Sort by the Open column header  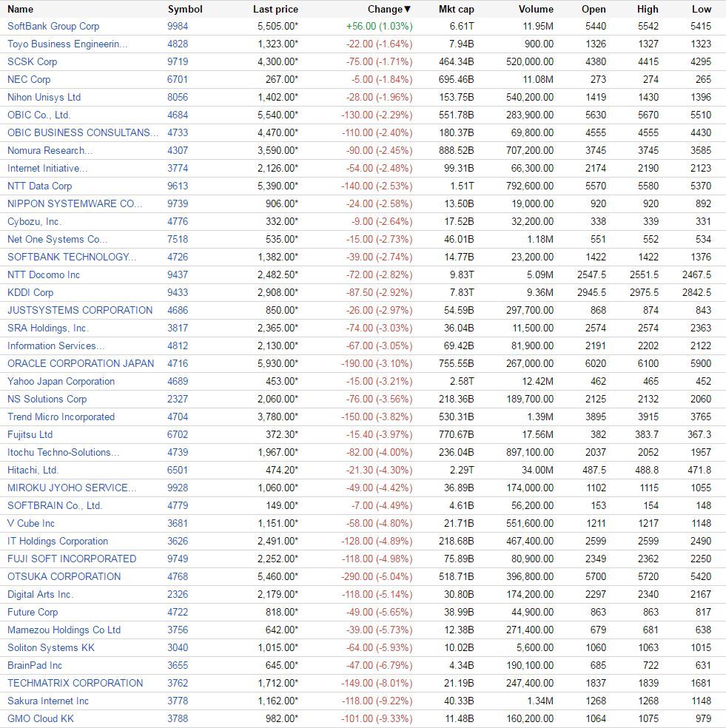pos(594,10)
